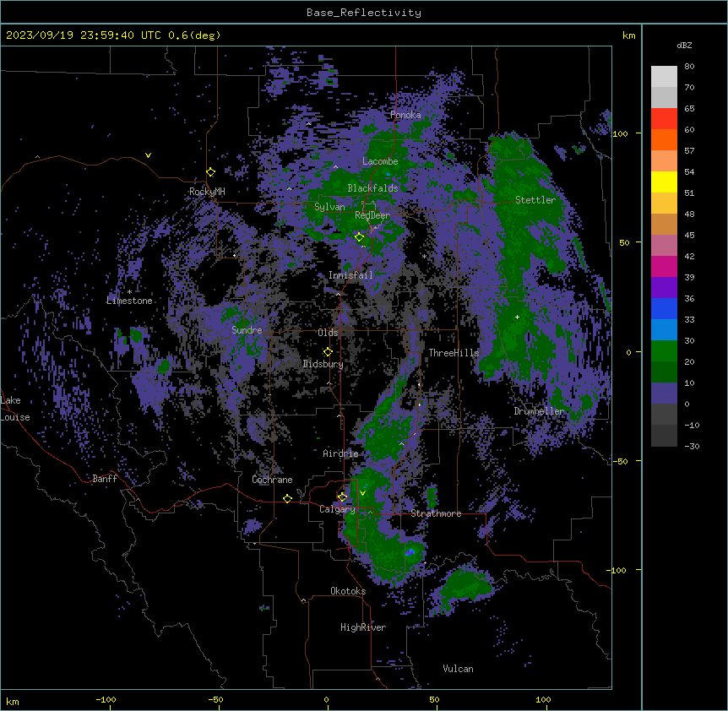This screenshot has height=711, width=728.
Task: Click the Ponoka city label
Action: 405,115
